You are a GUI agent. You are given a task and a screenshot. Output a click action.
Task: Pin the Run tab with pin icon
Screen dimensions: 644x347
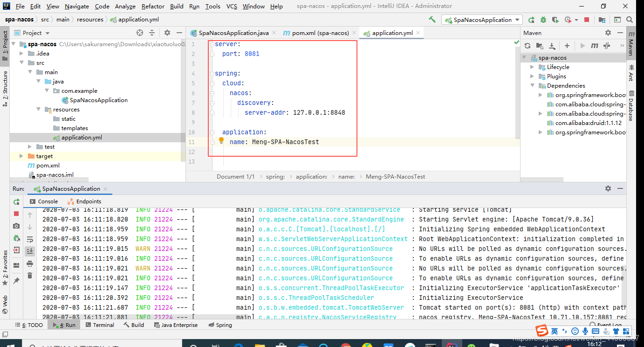click(16, 281)
